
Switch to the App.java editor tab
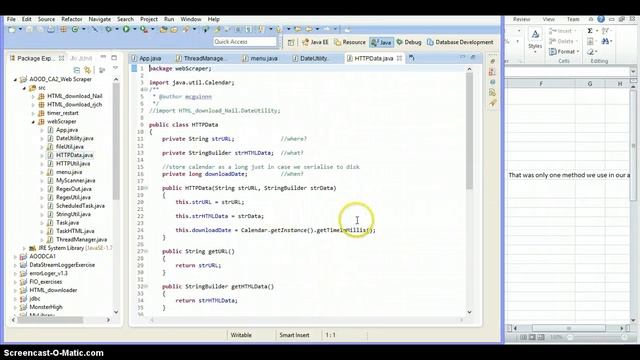146,58
